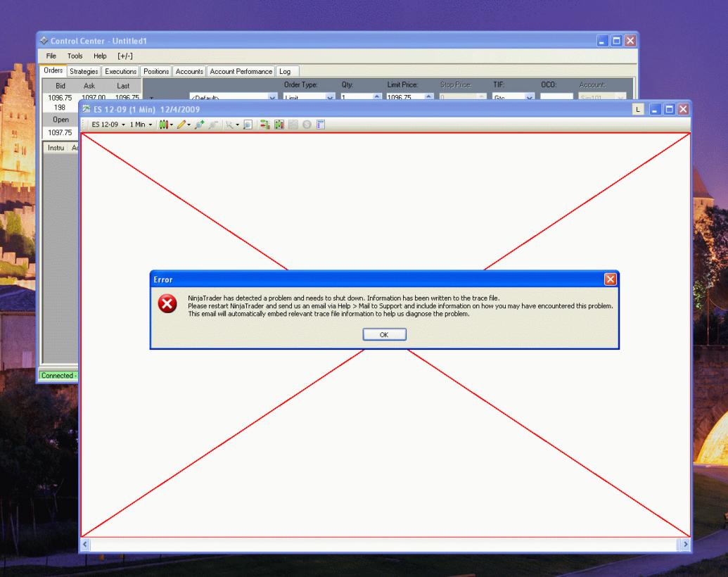Click the OCO input field
Image resolution: width=728 pixels, height=577 pixels.
tap(556, 97)
